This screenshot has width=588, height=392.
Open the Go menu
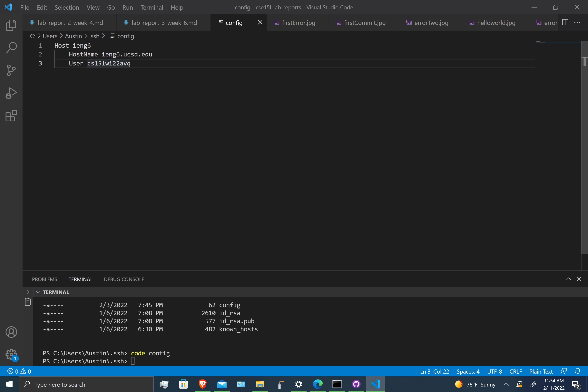coord(111,7)
